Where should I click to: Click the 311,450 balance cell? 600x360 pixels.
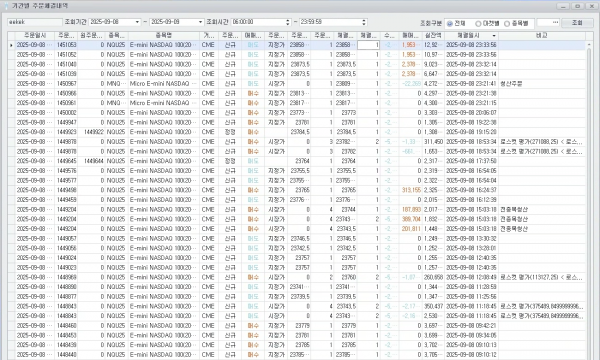pyautogui.click(x=434, y=142)
